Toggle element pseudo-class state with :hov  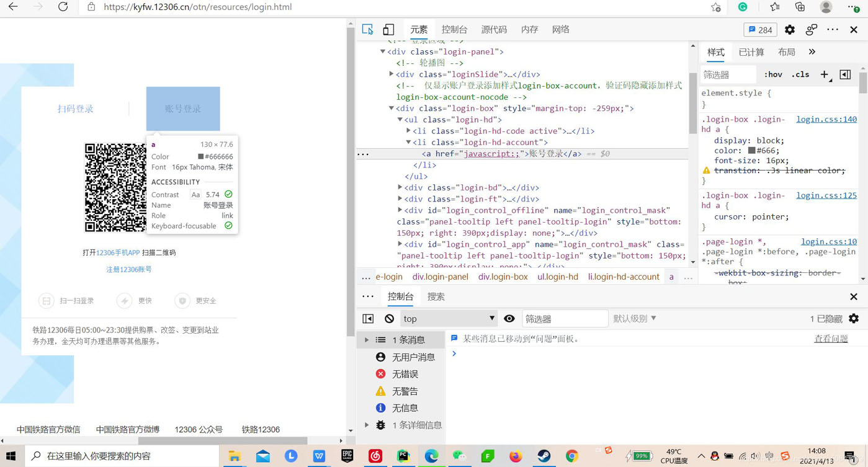coord(773,74)
